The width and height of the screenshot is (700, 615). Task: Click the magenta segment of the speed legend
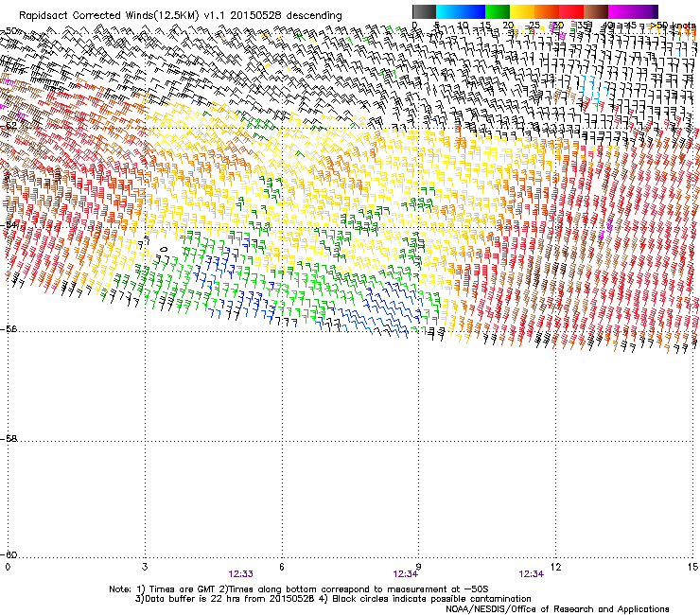(621, 11)
